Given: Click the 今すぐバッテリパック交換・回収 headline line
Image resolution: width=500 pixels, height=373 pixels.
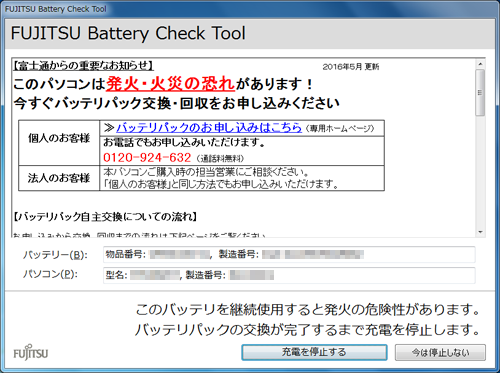Looking at the screenshot, I should pos(177,103).
